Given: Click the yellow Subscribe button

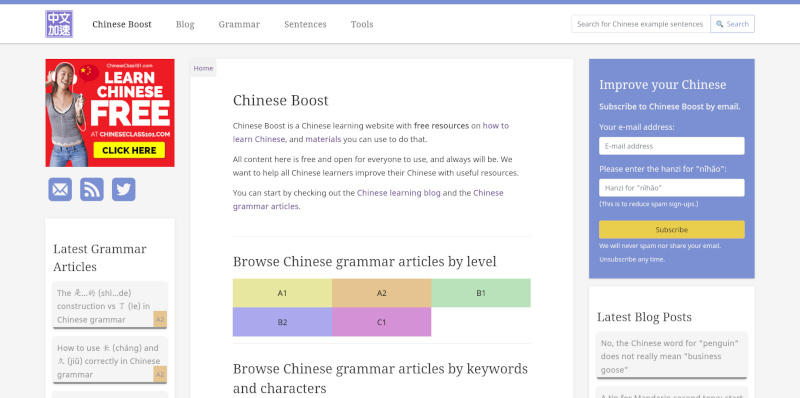Looking at the screenshot, I should pyautogui.click(x=671, y=230).
